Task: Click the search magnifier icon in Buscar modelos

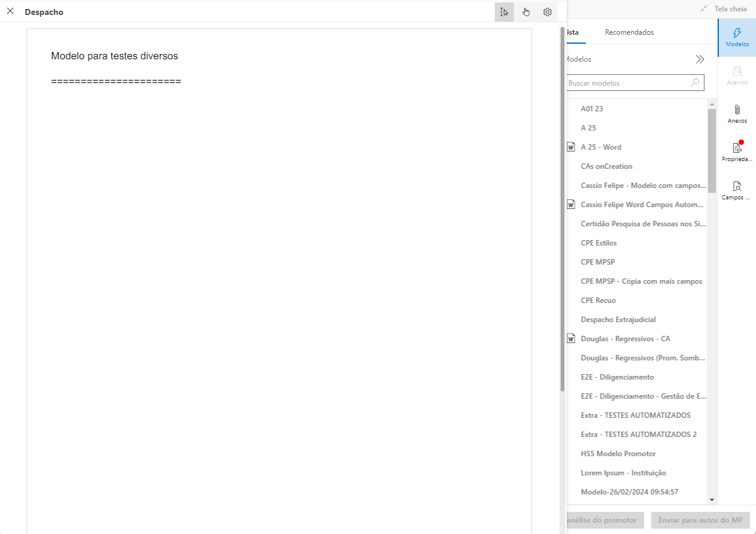Action: [695, 83]
